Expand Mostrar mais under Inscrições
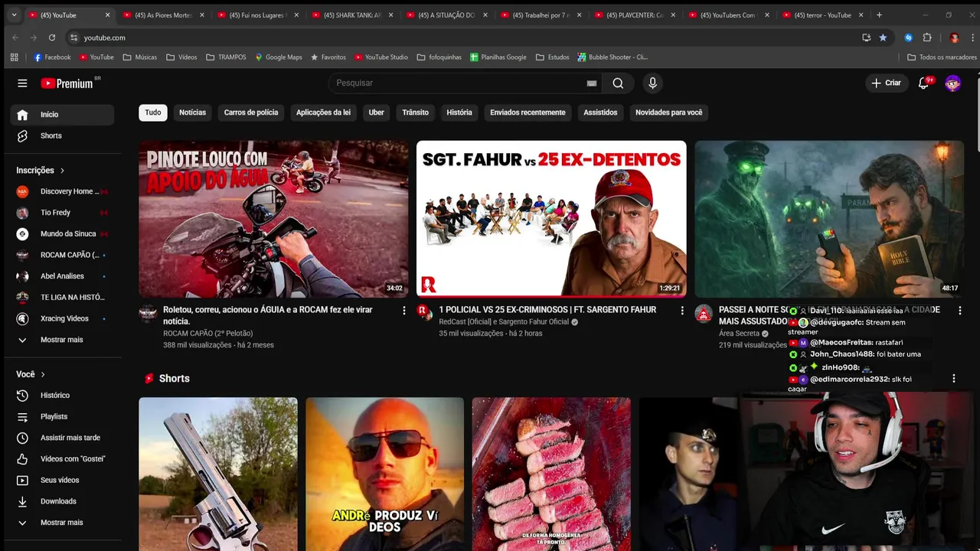 point(63,339)
